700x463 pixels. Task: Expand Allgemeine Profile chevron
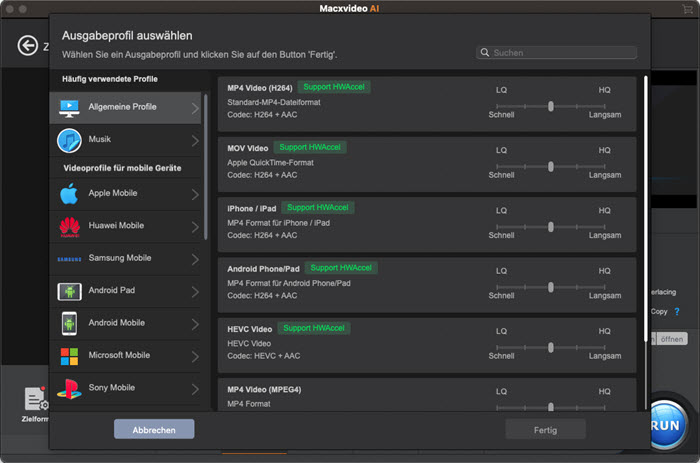click(x=195, y=108)
